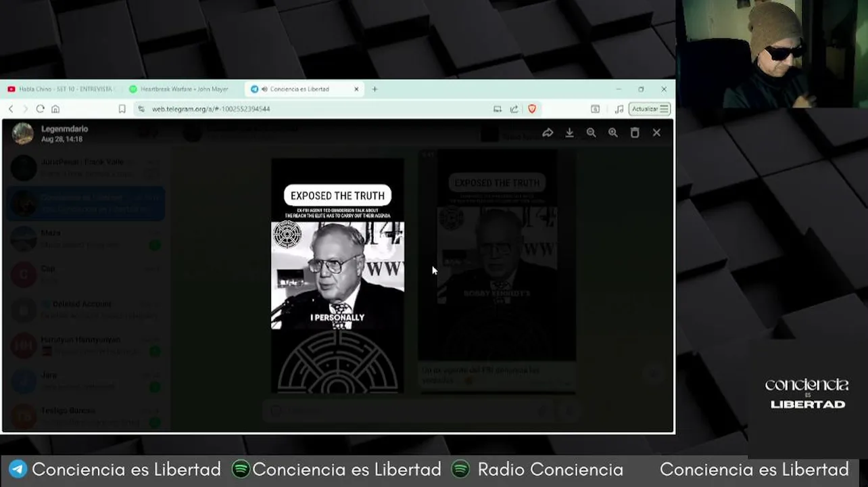
Task: Open the cast screen icon in address bar
Action: pos(498,109)
